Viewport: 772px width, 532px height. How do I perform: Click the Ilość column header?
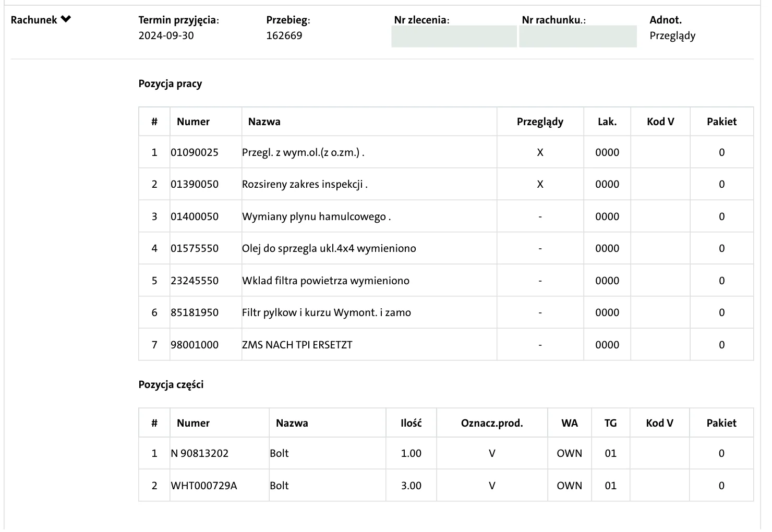pos(411,423)
